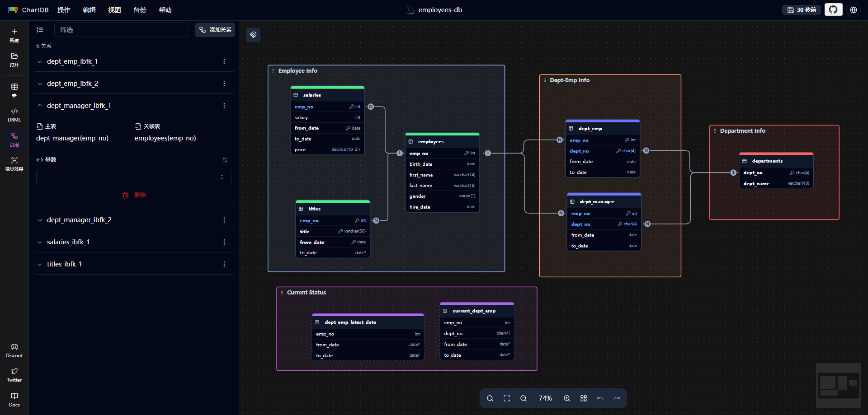
Task: Click the reorder diagram canvas button
Action: point(253,35)
